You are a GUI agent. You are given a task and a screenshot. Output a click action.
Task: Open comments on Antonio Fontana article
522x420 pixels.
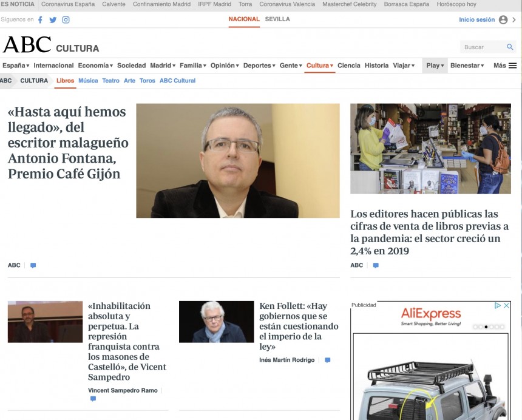(33, 265)
